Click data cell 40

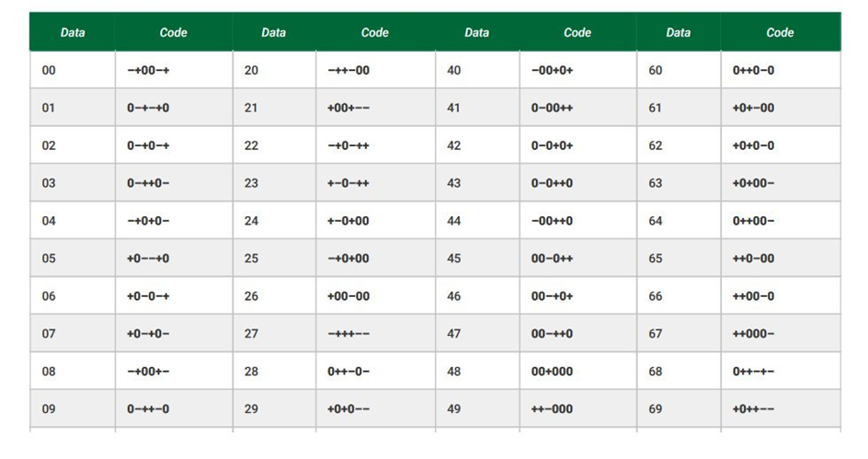454,70
